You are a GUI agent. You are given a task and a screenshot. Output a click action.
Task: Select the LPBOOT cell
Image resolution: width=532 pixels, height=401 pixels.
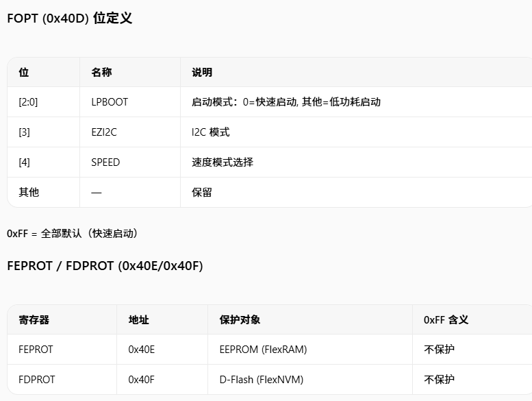(110, 102)
